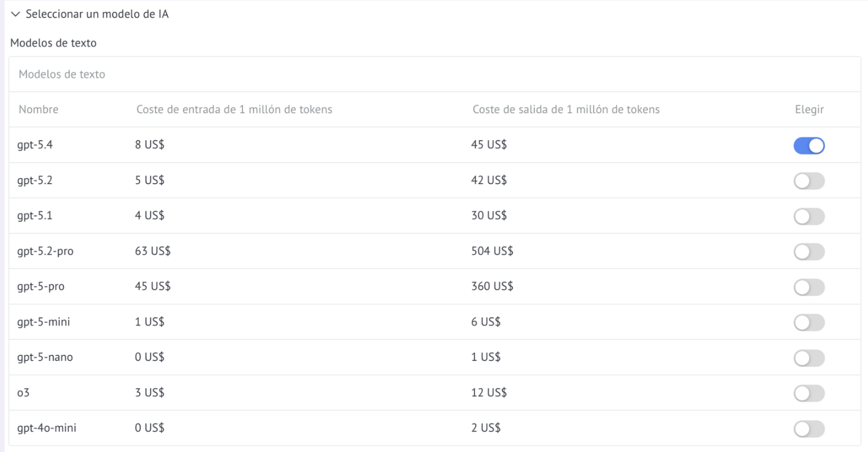Viewport: 868px width, 452px height.
Task: Activate the gpt-5-mini toggle
Action: [x=809, y=322]
